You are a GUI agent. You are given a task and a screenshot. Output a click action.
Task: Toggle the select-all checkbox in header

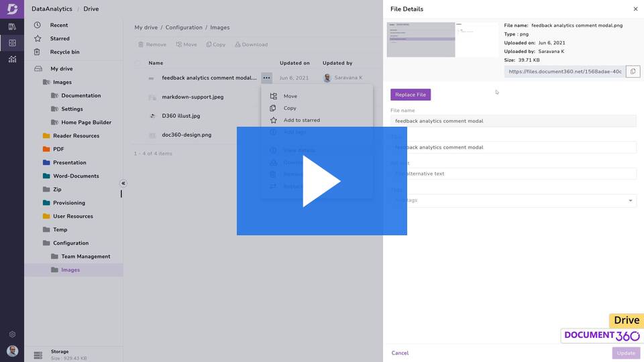click(x=138, y=63)
